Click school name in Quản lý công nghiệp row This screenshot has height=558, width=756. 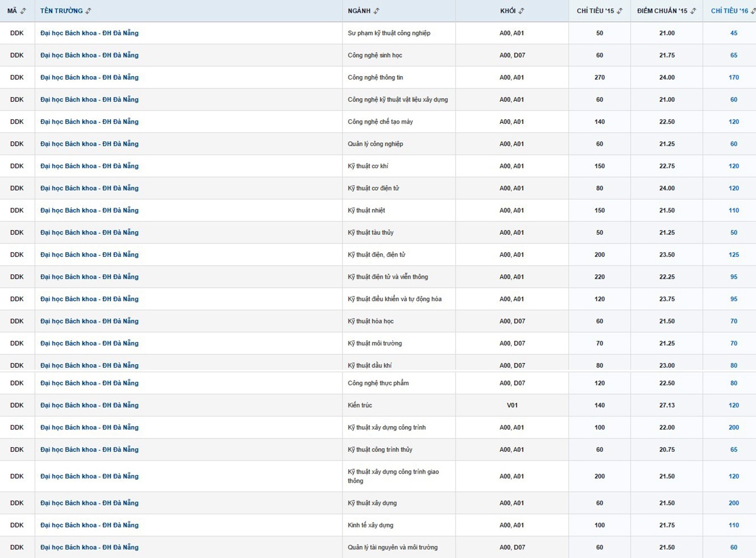click(89, 144)
